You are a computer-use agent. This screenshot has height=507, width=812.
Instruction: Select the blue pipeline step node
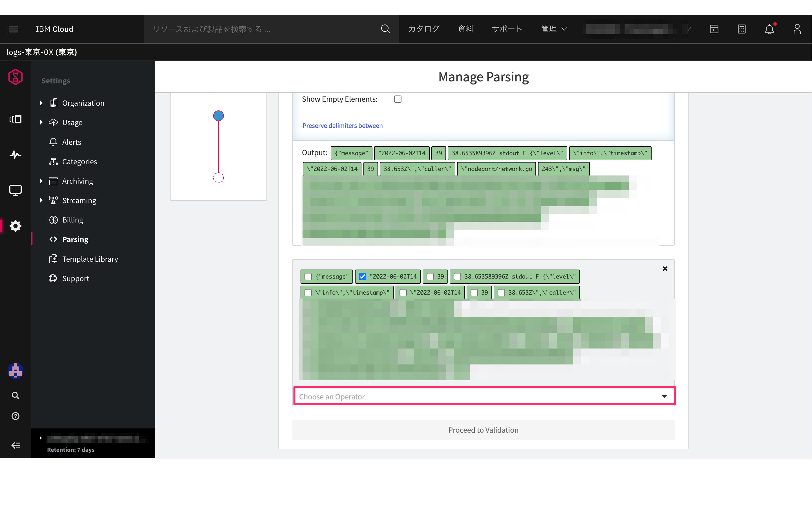tap(219, 116)
